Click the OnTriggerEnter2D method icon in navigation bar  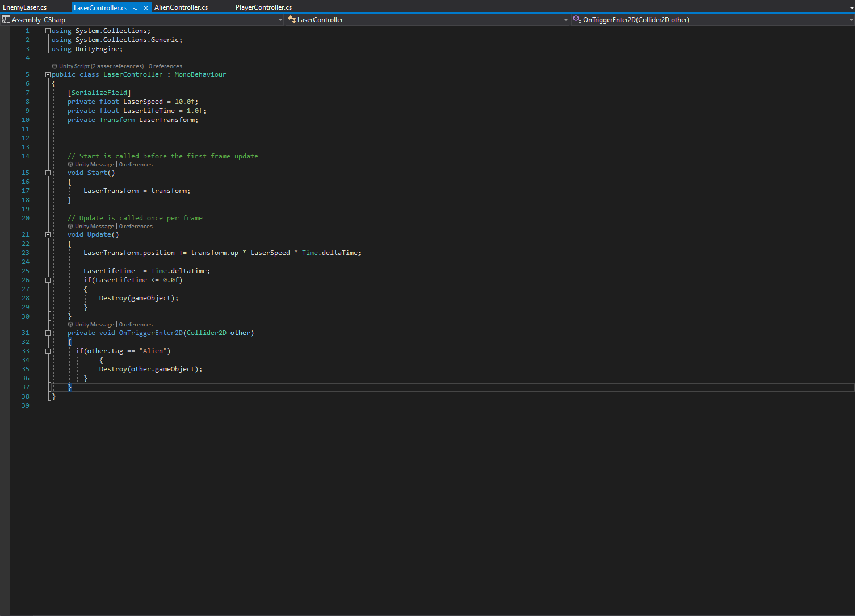pyautogui.click(x=577, y=19)
